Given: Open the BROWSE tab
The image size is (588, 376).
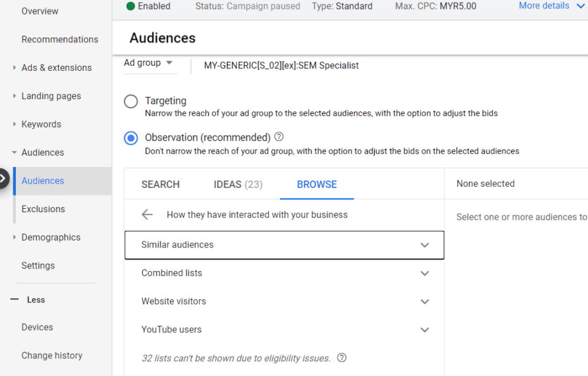Looking at the screenshot, I should click(317, 184).
